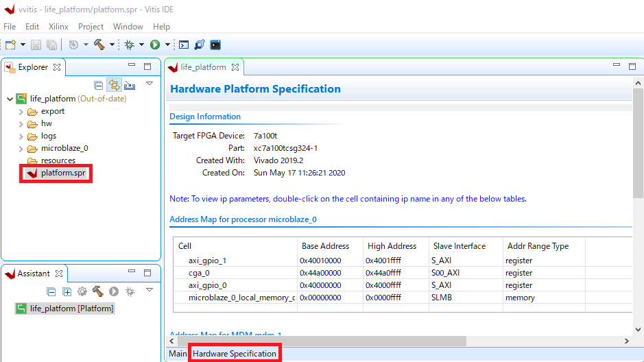This screenshot has height=362, width=644.
Task: Click the import icon in Explorer toolbar
Action: (x=130, y=85)
